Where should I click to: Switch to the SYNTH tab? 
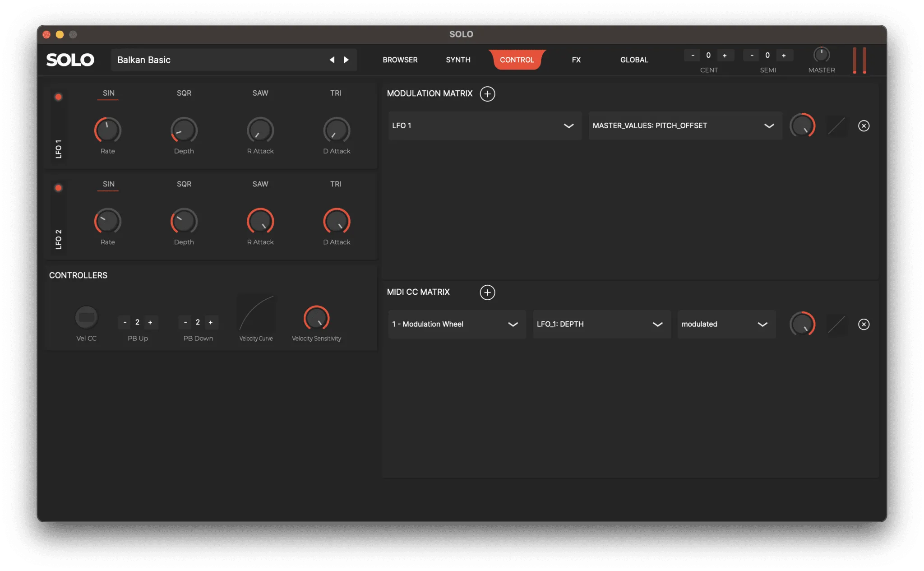458,60
